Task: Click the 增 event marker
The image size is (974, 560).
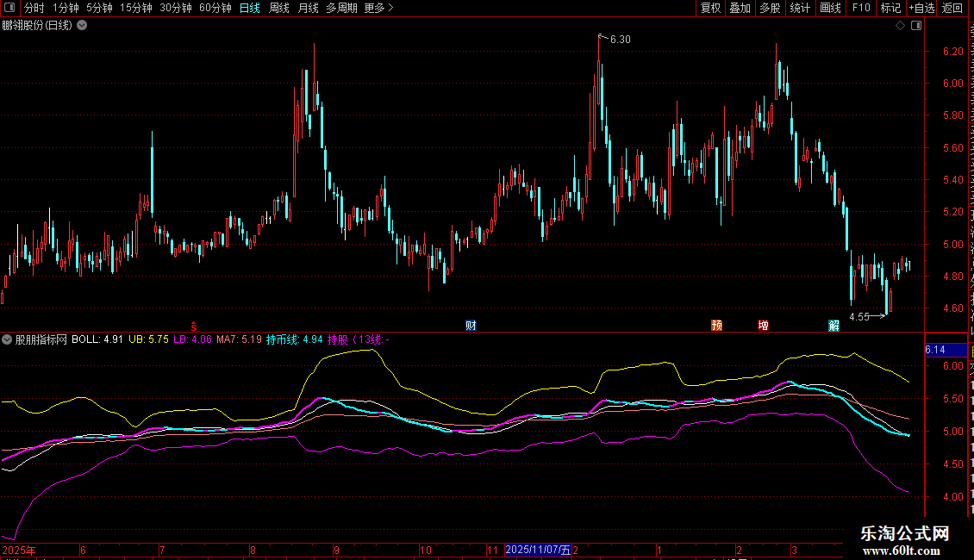Action: [764, 326]
